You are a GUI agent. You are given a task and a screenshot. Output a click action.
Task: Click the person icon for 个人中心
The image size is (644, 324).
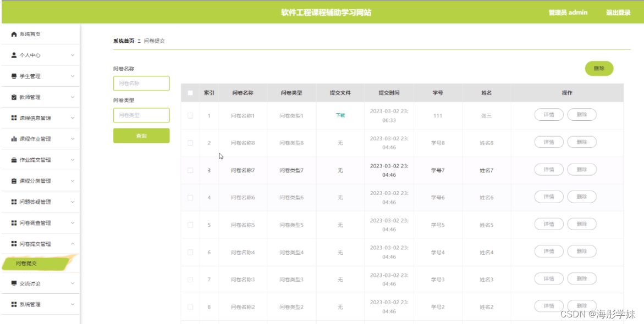(14, 55)
